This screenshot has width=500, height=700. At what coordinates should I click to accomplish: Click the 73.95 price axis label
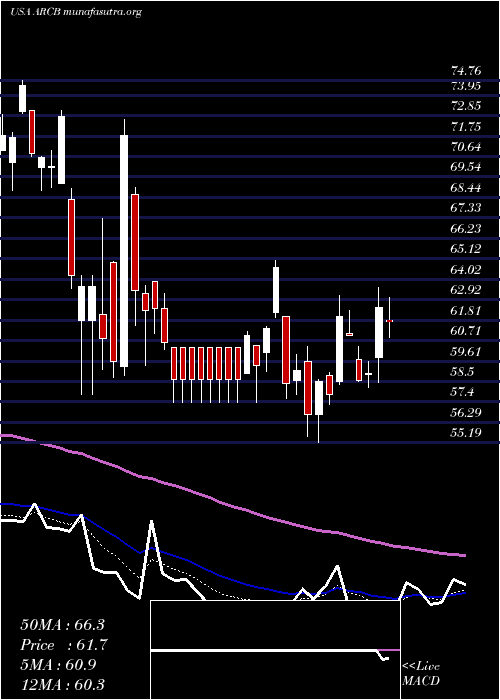pos(466,86)
